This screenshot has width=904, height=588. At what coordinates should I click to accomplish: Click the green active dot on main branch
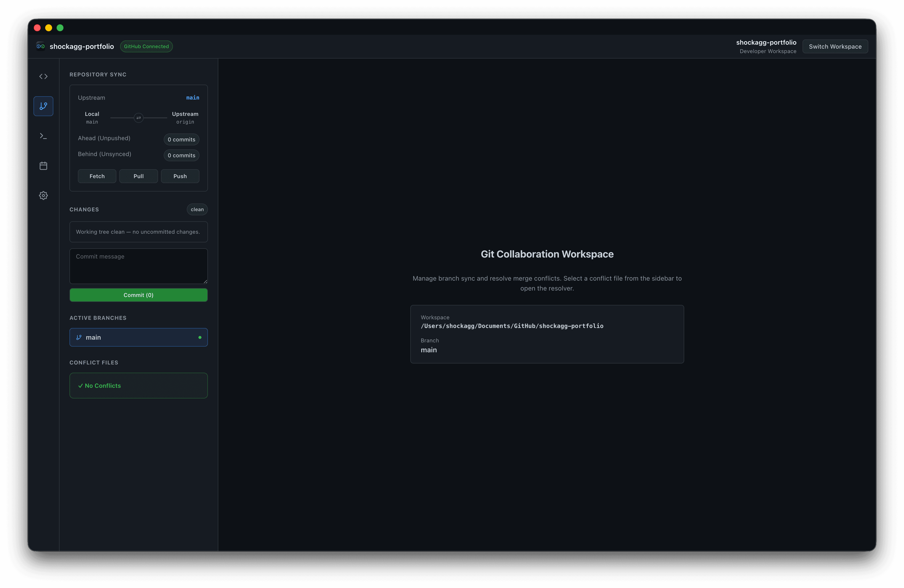[200, 337]
